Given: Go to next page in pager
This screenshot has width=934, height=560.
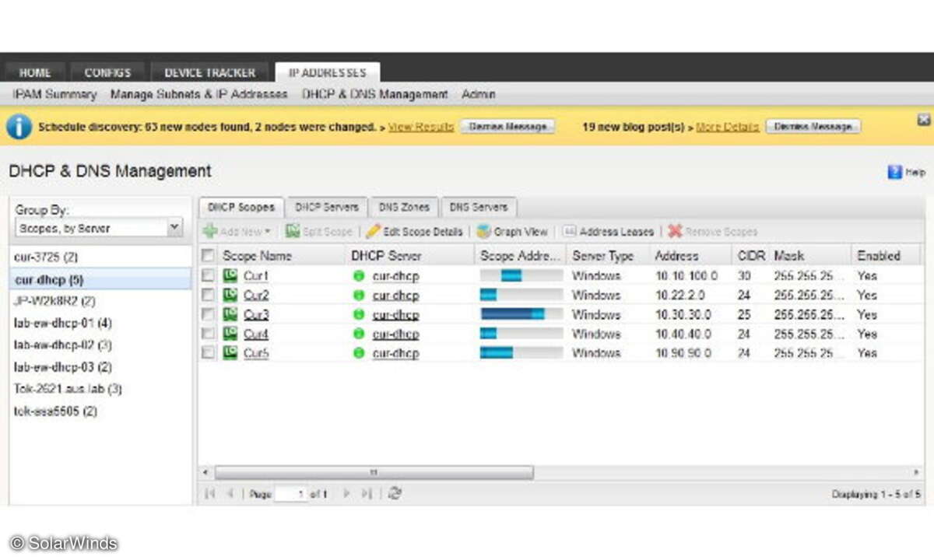Looking at the screenshot, I should click(347, 494).
